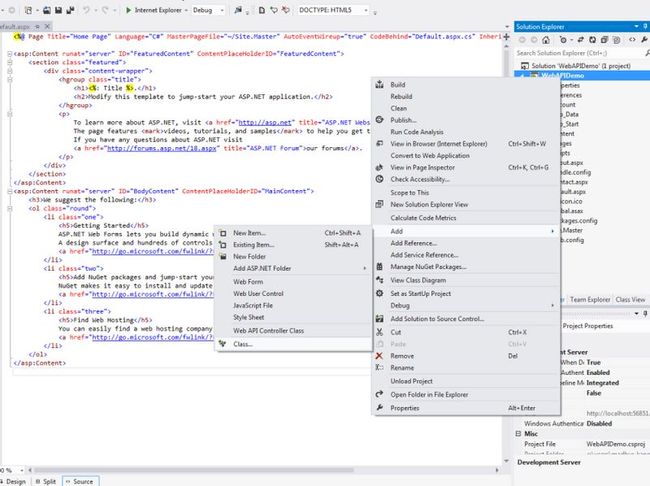
Task: Click the Save toolbar icon
Action: tap(58, 10)
